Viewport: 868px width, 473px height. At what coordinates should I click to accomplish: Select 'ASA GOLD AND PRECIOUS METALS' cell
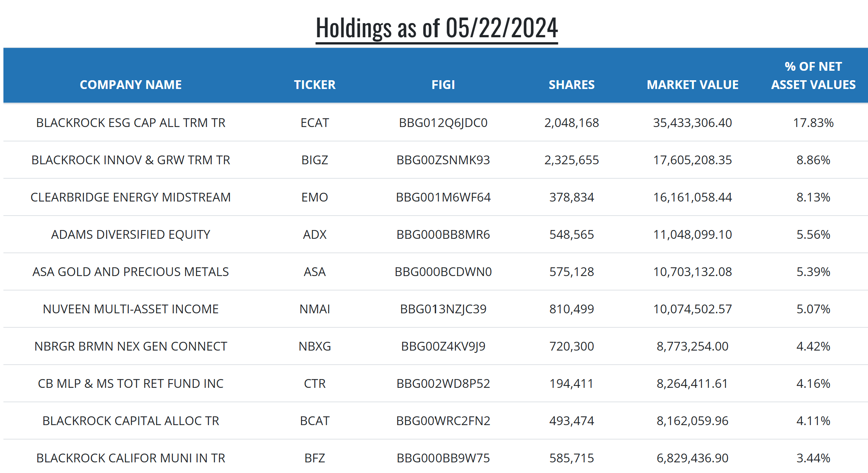tap(131, 272)
